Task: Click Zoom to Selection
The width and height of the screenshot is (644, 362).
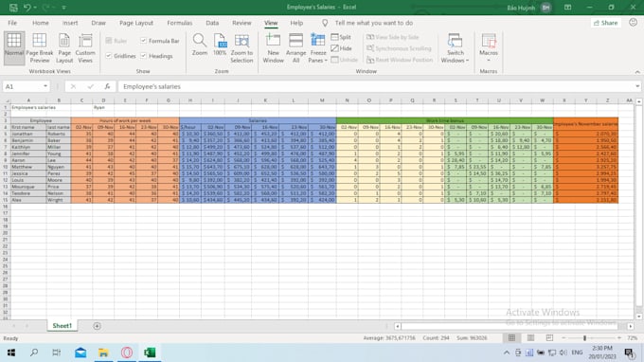Action: pyautogui.click(x=241, y=48)
